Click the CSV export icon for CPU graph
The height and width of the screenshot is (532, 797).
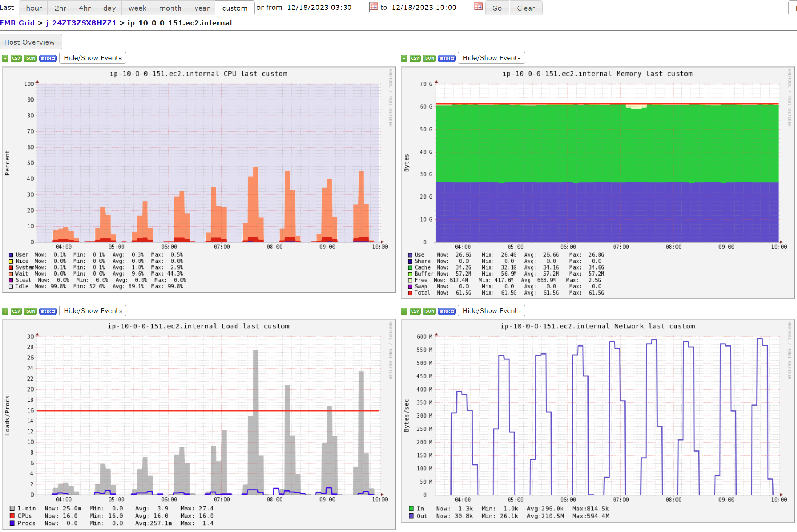tap(15, 58)
